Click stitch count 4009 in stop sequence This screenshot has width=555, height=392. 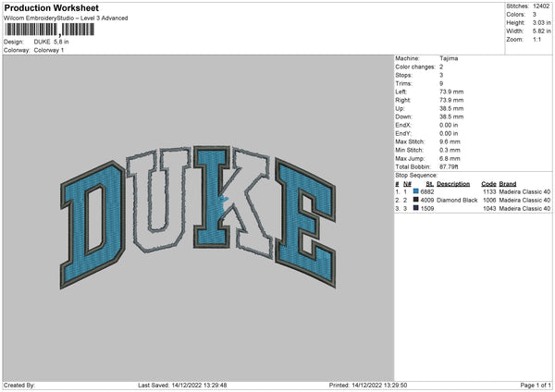427,201
